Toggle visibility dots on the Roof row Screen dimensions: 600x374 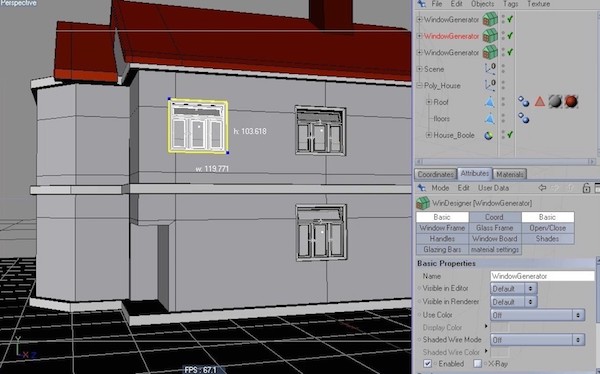(x=503, y=102)
